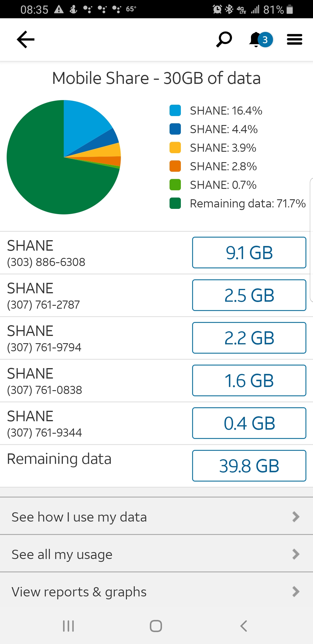This screenshot has height=644, width=313.
Task: Open the search magnifier icon
Action: [x=224, y=39]
